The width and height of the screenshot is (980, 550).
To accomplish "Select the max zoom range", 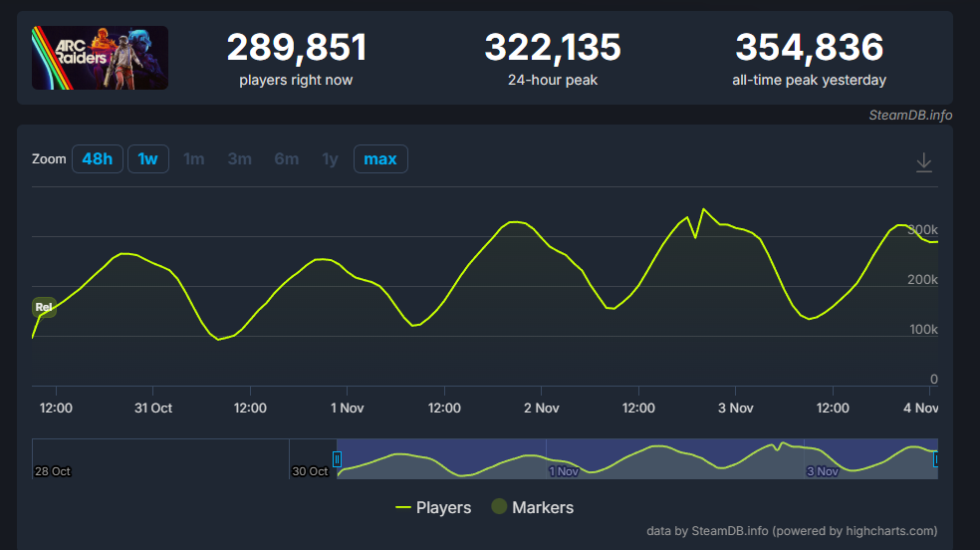I will [380, 159].
